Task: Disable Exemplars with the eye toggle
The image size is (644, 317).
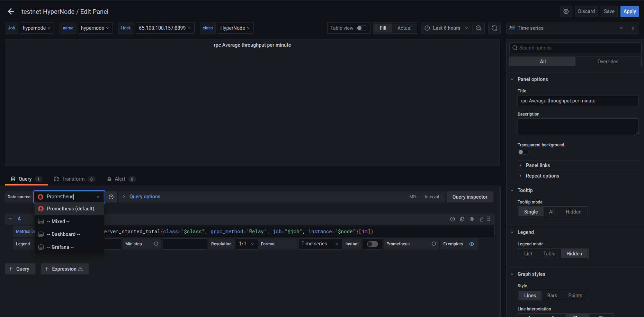Action: pyautogui.click(x=472, y=244)
